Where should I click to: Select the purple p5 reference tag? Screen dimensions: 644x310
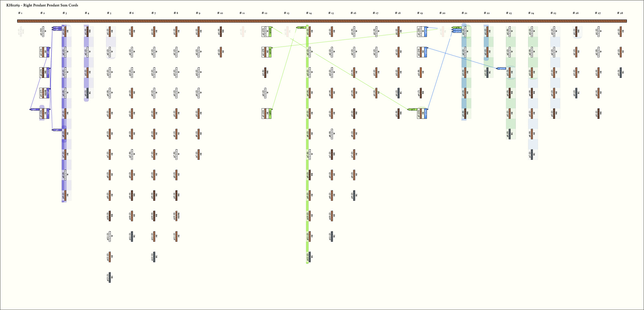(x=57, y=28)
